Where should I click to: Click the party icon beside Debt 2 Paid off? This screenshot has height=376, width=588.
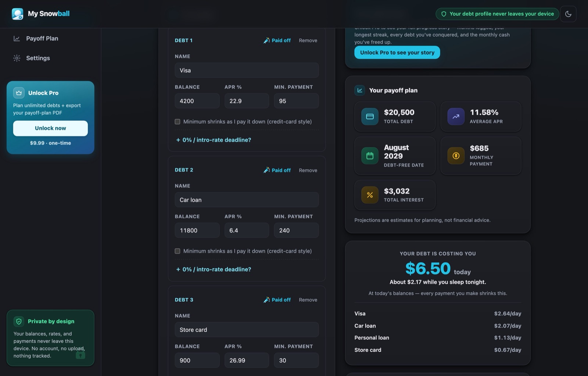(267, 170)
